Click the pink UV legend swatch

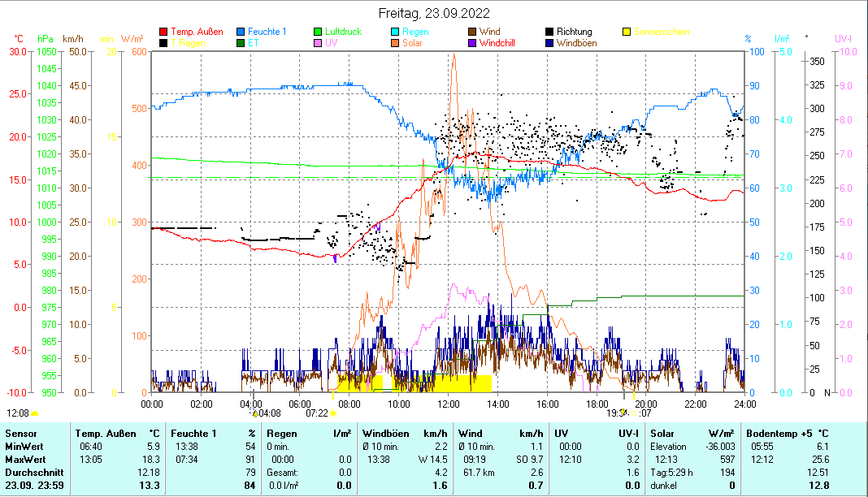pos(319,43)
